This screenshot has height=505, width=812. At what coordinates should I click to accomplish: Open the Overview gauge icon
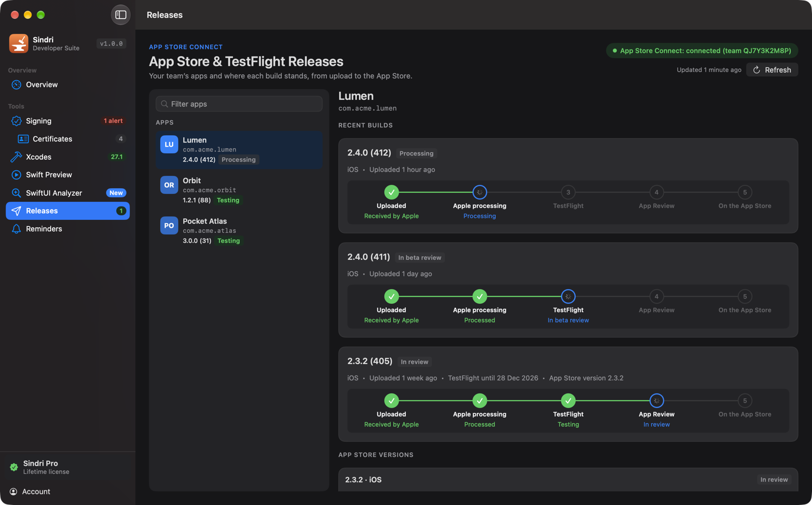pos(16,85)
